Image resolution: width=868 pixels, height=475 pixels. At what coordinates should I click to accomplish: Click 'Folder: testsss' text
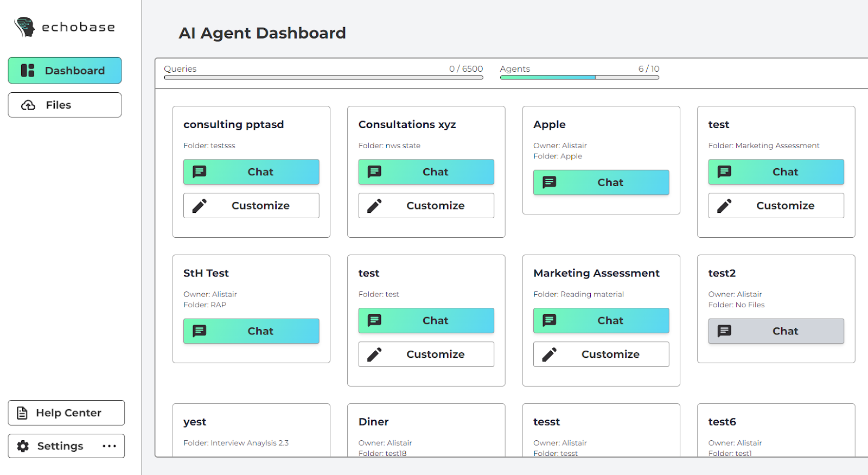(x=209, y=146)
